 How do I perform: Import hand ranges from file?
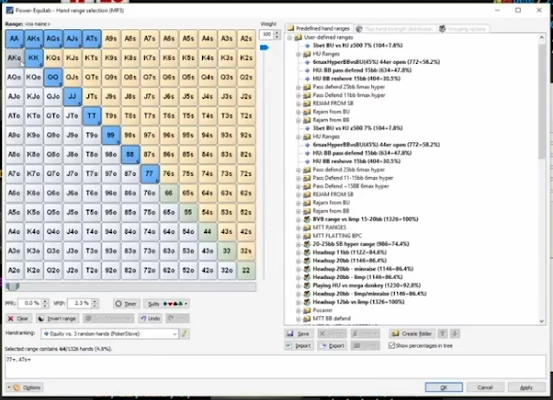coord(298,346)
